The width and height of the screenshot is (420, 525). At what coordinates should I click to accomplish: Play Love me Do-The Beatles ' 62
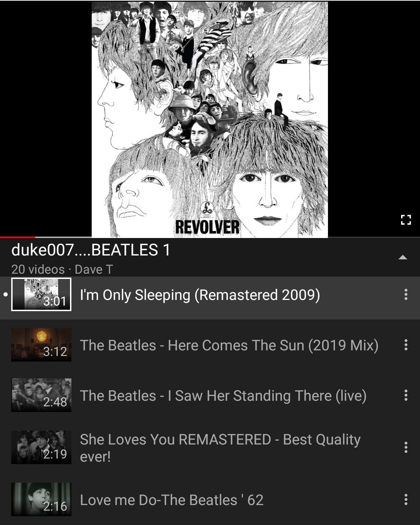point(171,500)
